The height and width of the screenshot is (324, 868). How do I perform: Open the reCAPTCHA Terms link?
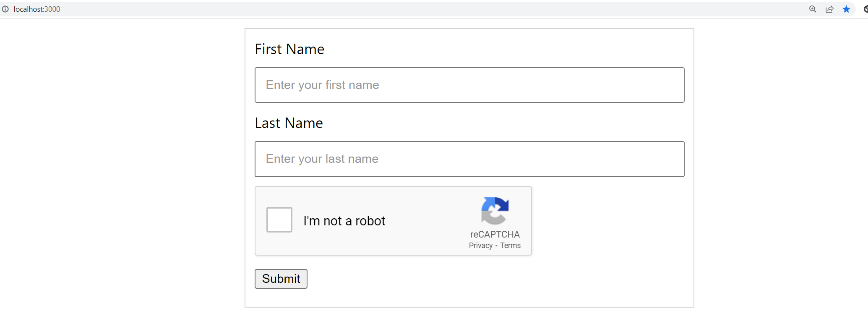(511, 246)
